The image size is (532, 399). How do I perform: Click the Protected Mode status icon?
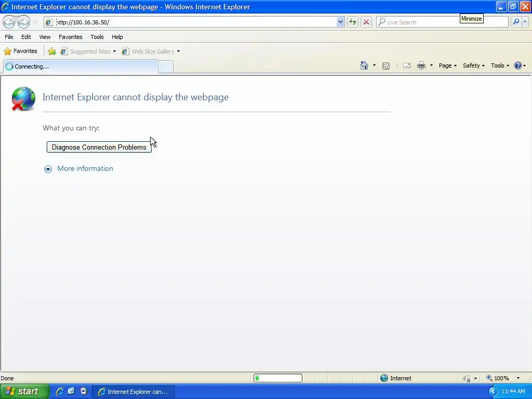(x=467, y=378)
